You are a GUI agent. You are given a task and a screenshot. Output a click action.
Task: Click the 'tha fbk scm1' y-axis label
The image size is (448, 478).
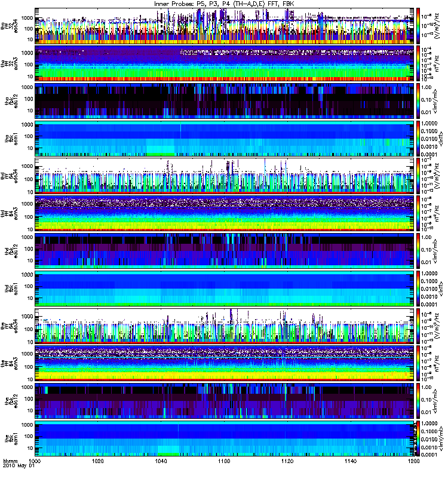click(11, 139)
